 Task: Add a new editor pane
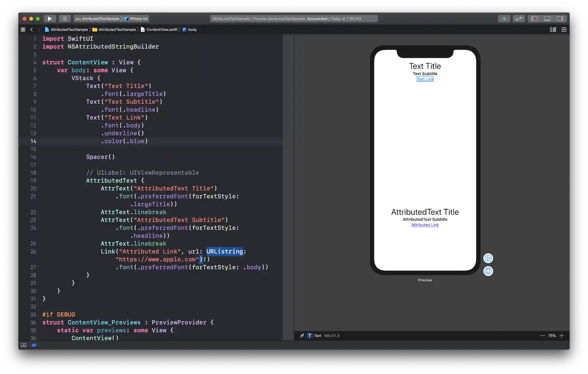click(564, 30)
